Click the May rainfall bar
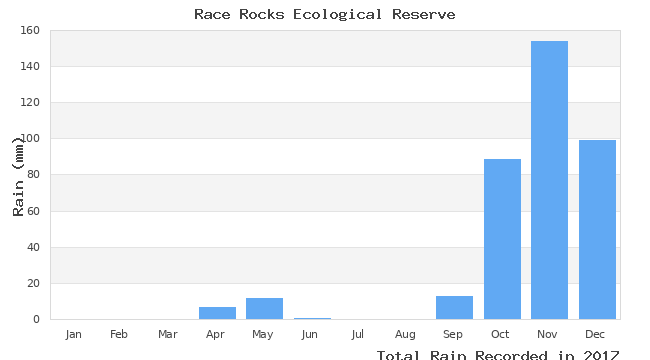650x360 pixels. click(x=264, y=309)
